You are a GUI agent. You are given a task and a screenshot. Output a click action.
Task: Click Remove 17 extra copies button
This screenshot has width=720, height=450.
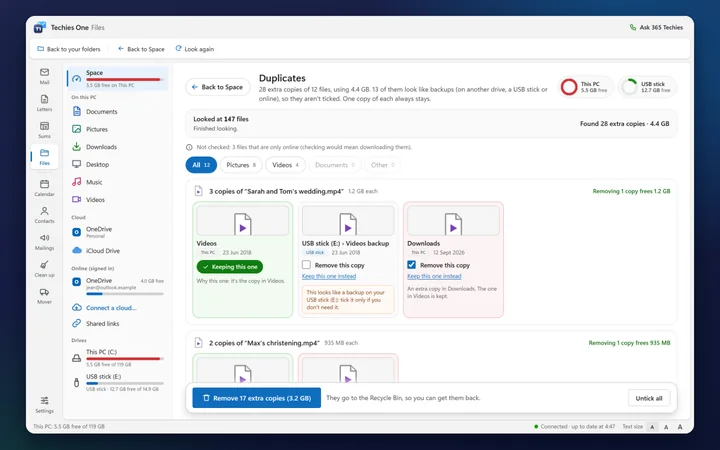point(257,398)
